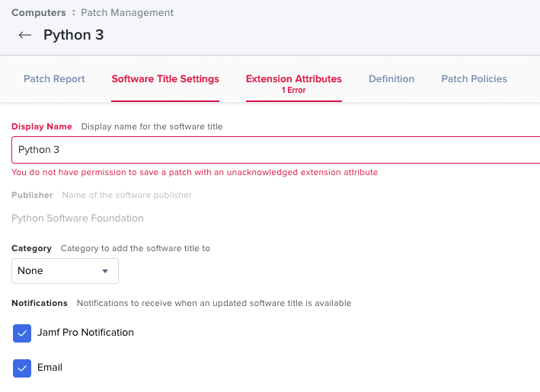Screen dimensions: 540x392
Task: Go to Patch Policies tab
Action: click(x=474, y=79)
